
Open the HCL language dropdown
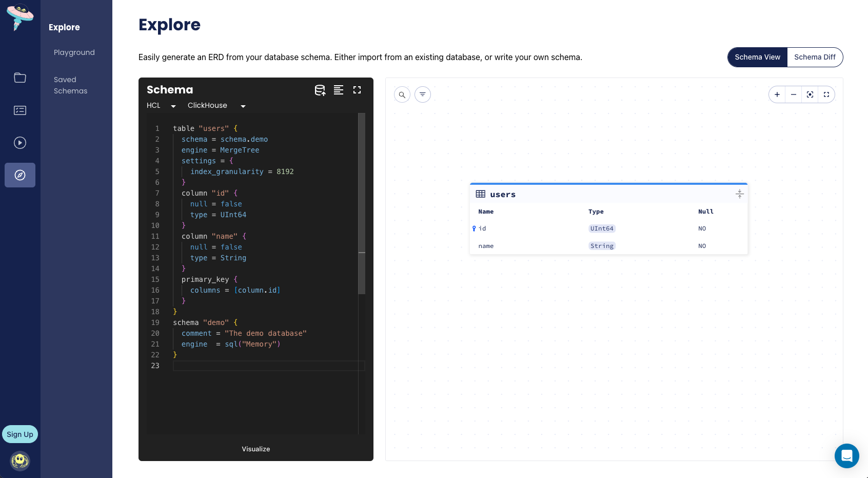pos(161,106)
